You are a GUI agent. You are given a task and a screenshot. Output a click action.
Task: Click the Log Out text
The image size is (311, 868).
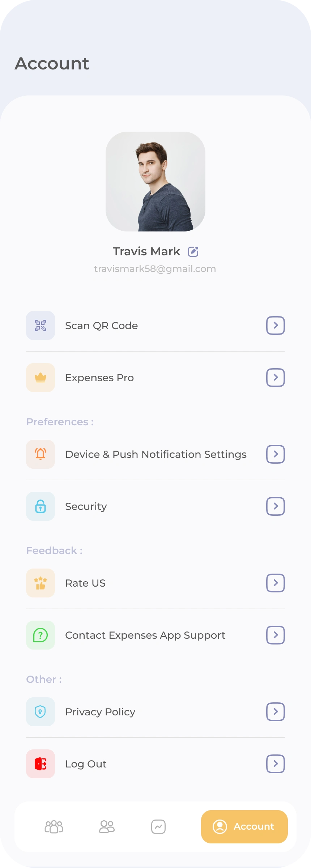point(86,764)
